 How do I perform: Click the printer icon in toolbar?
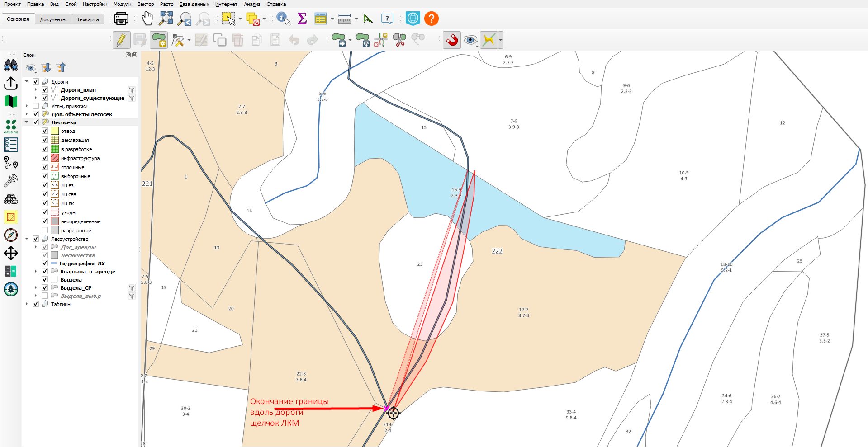[121, 19]
